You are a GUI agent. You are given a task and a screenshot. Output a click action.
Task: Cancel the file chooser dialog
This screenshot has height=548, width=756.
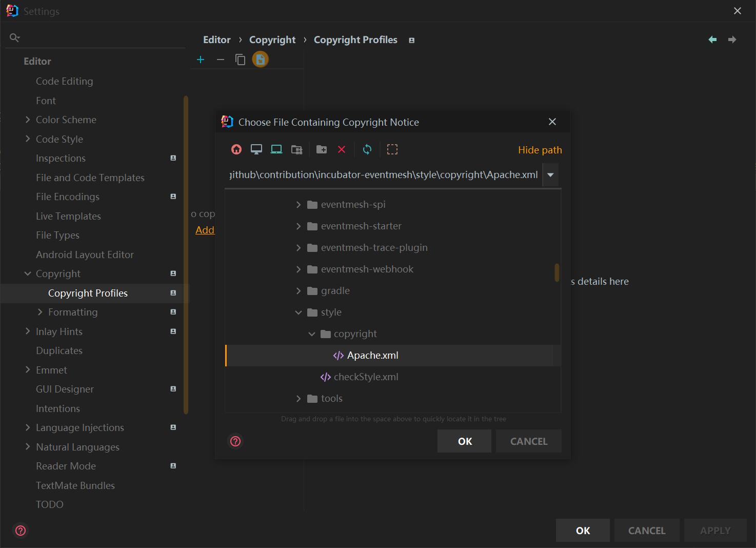529,441
